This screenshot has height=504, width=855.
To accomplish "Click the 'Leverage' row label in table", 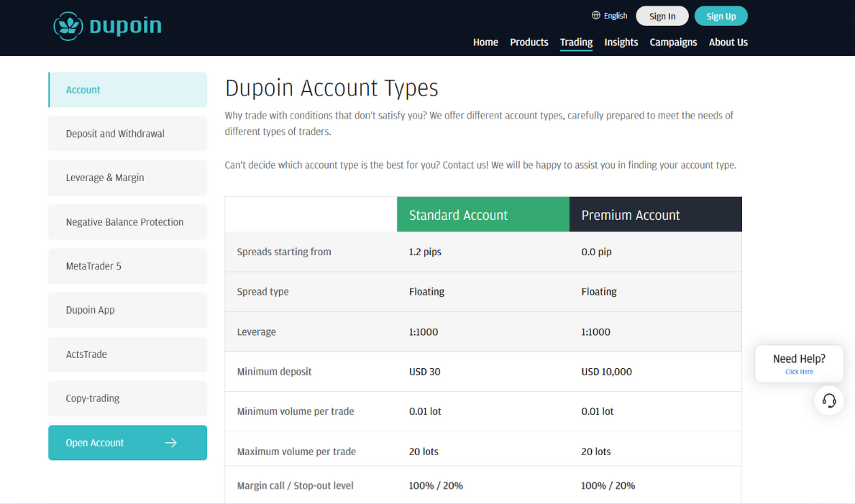I will pyautogui.click(x=256, y=332).
